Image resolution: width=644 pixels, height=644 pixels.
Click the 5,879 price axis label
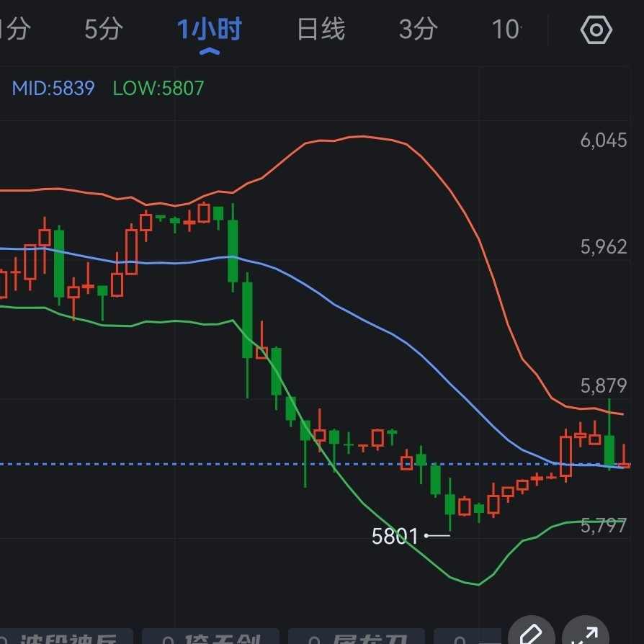coord(604,386)
